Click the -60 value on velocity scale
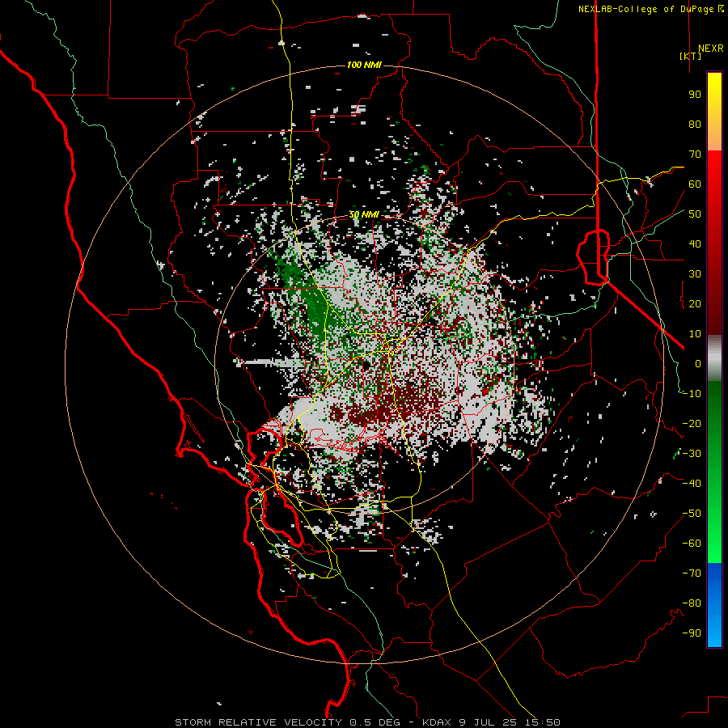 point(692,544)
